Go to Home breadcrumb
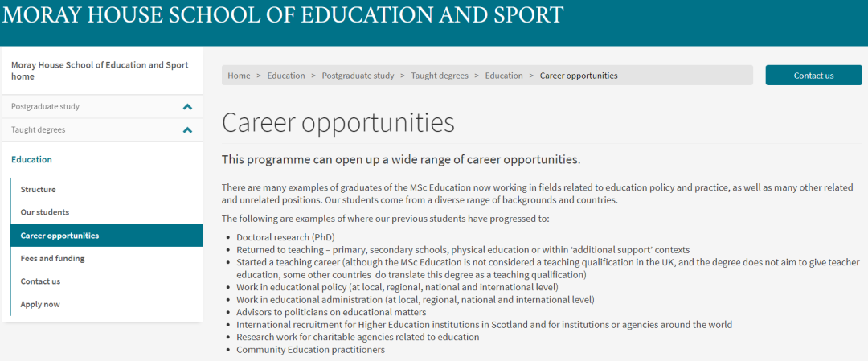The image size is (868, 361). pos(240,76)
